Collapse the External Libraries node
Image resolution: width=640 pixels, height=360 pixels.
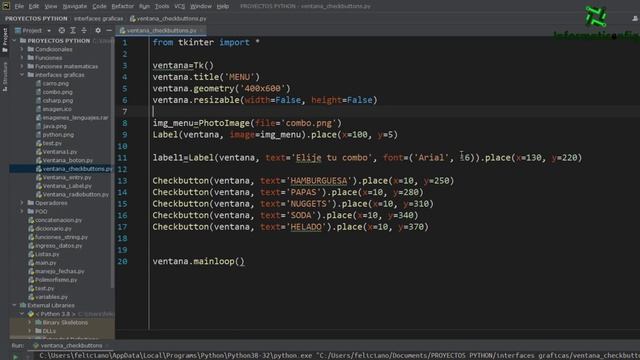(x=15, y=305)
